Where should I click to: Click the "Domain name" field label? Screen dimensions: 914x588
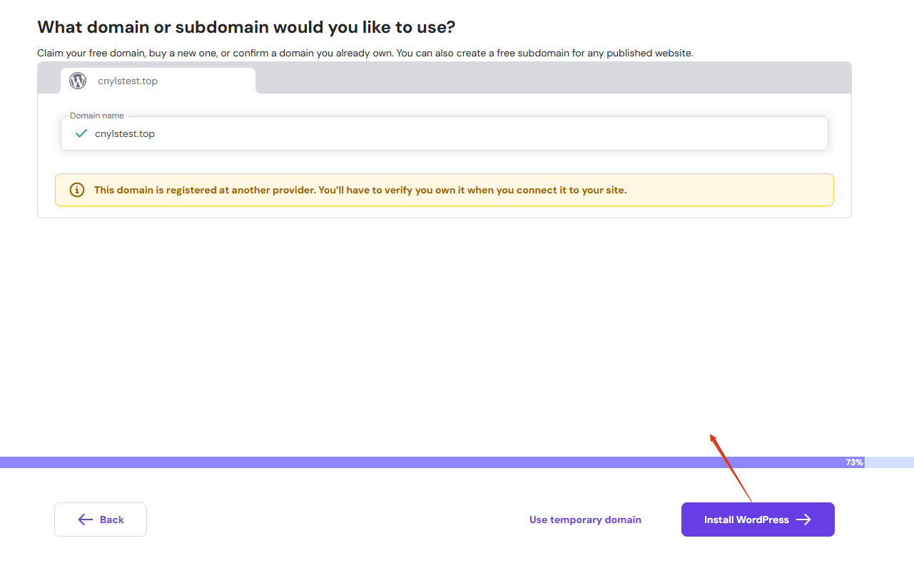[x=96, y=116]
